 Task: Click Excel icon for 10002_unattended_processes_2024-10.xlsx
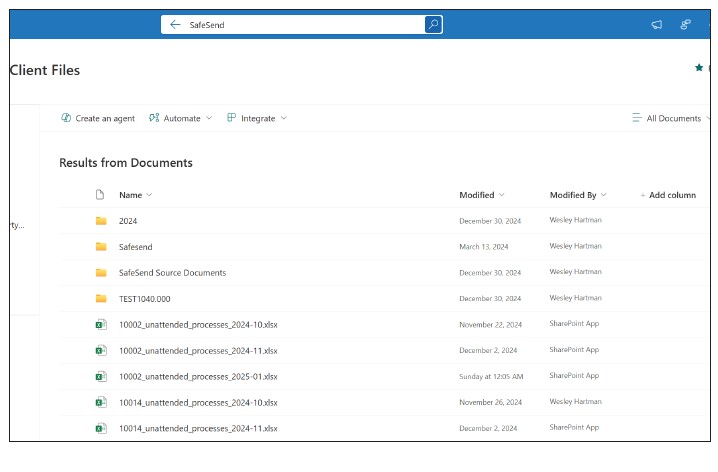pos(100,324)
